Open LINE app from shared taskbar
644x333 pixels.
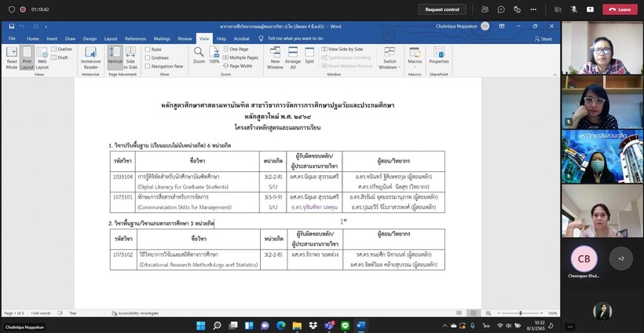tap(345, 326)
